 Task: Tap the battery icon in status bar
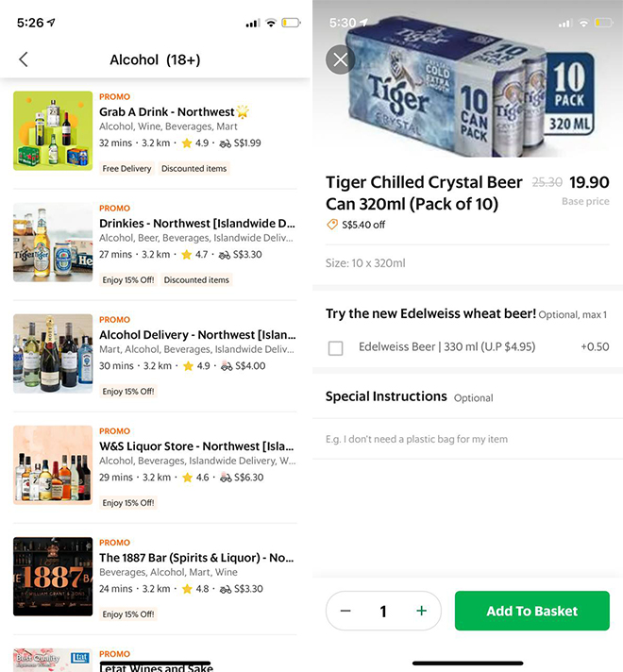point(292,23)
